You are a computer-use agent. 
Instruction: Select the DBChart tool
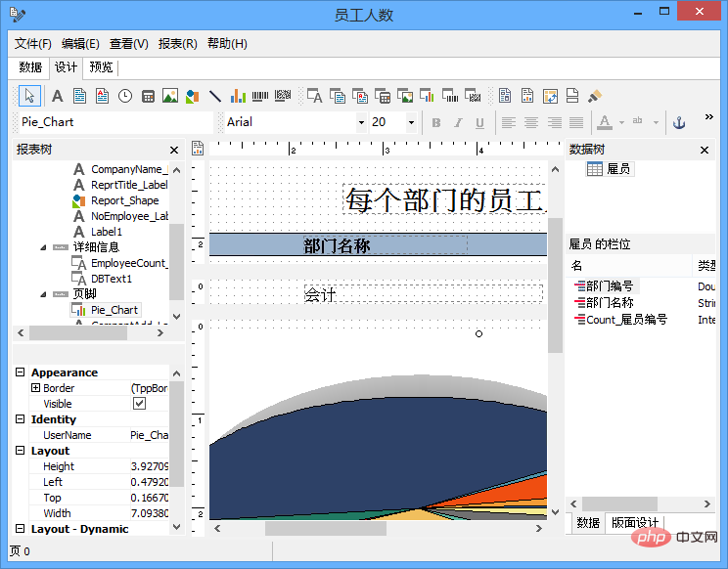pyautogui.click(x=428, y=96)
